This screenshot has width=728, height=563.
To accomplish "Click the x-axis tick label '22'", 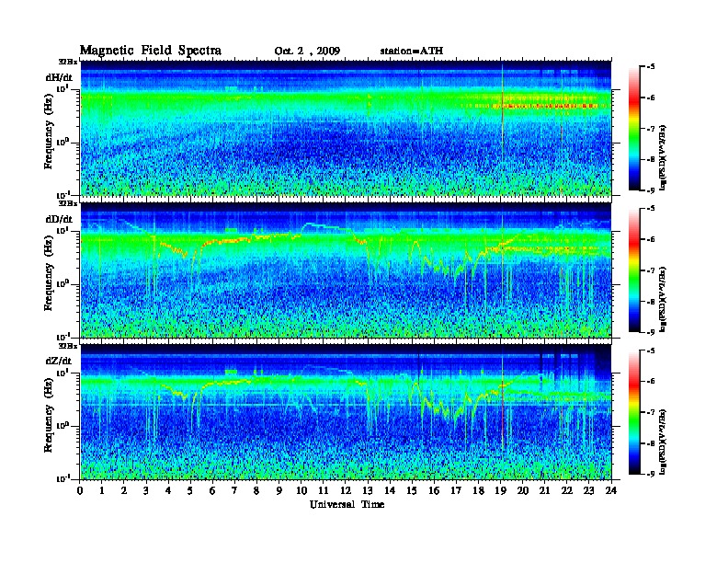I will 567,490.
